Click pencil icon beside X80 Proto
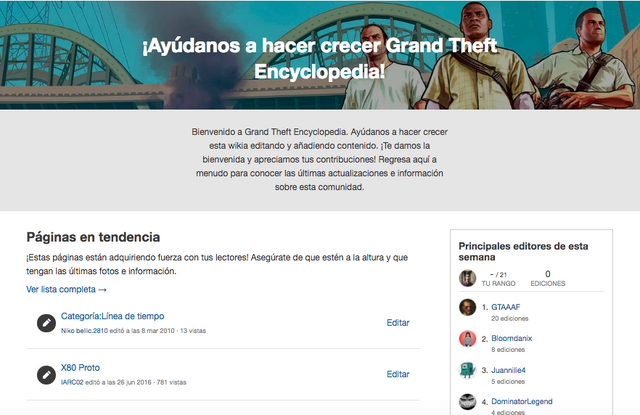The height and width of the screenshot is (415, 640). 47,375
